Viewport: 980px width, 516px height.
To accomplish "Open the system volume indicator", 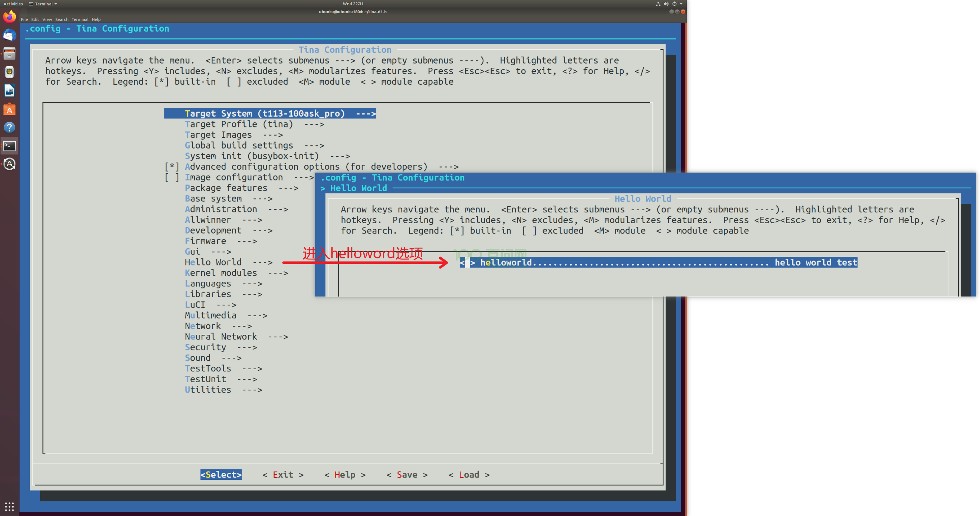I will point(666,4).
